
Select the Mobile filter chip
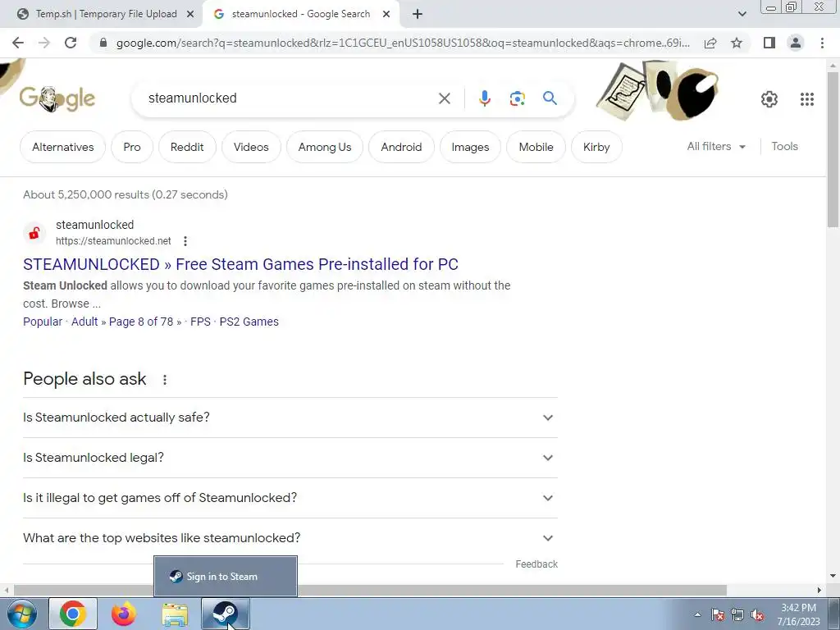[x=536, y=147]
